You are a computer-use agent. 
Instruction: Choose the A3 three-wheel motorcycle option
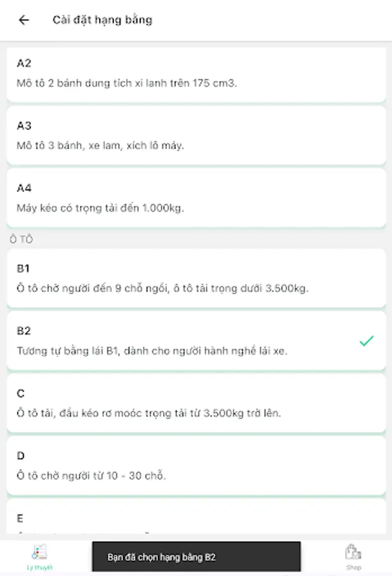pyautogui.click(x=196, y=136)
